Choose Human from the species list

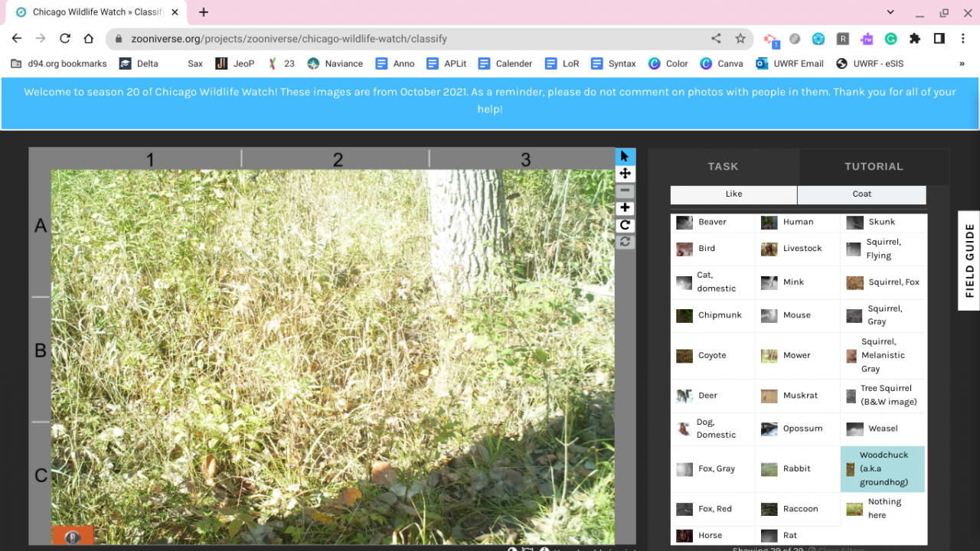point(798,222)
